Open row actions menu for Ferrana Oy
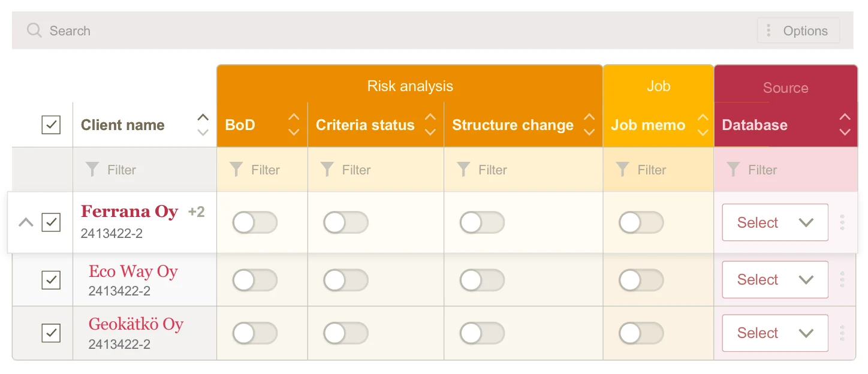Screen dimensions: 868x374 842,222
